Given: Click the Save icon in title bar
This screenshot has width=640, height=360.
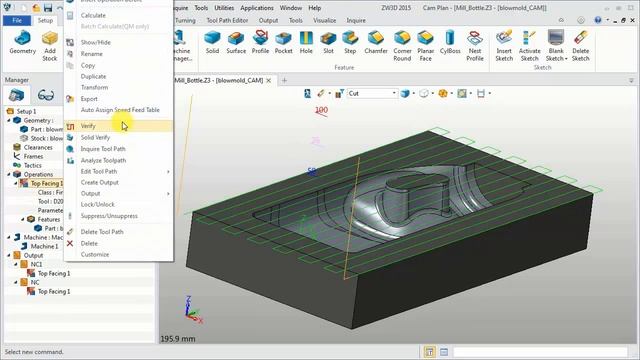Looking at the screenshot, I should pyautogui.click(x=48, y=8).
